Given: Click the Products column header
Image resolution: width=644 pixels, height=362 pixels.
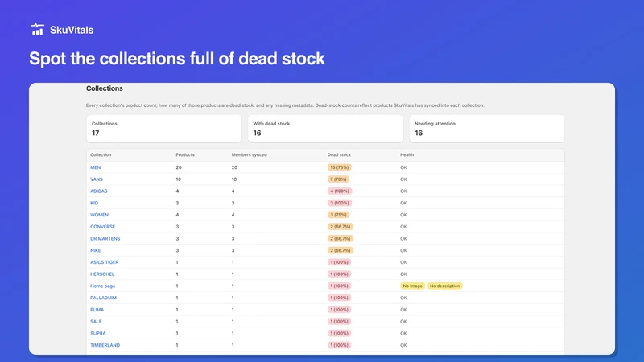Looking at the screenshot, I should point(185,155).
